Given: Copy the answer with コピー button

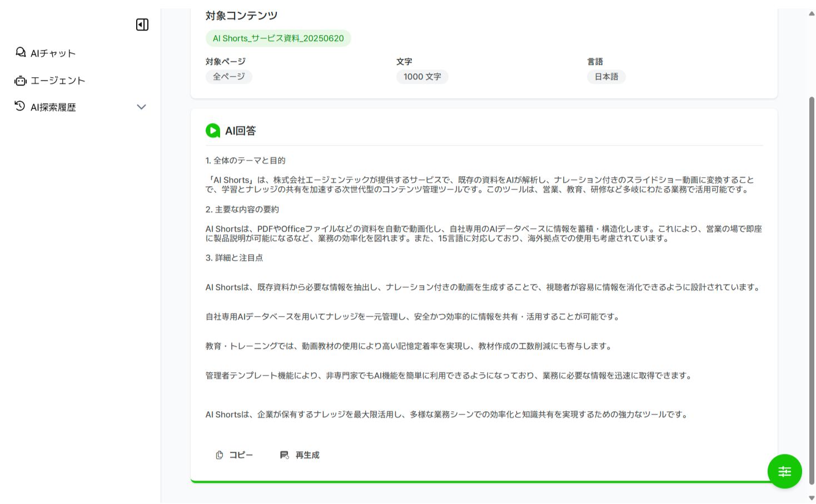Looking at the screenshot, I should 234,455.
